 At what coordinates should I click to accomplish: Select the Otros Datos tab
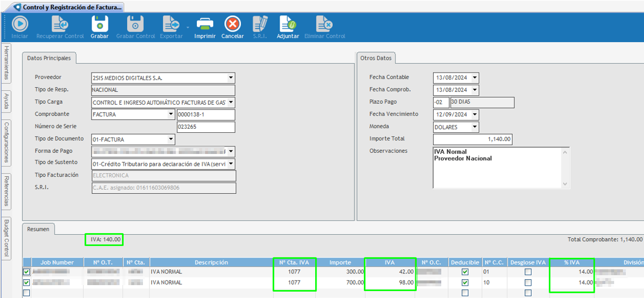376,59
